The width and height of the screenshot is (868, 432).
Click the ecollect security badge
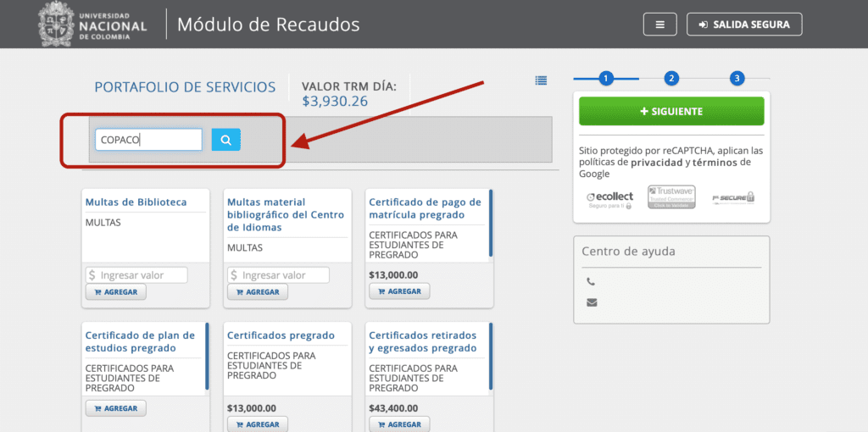coord(609,198)
